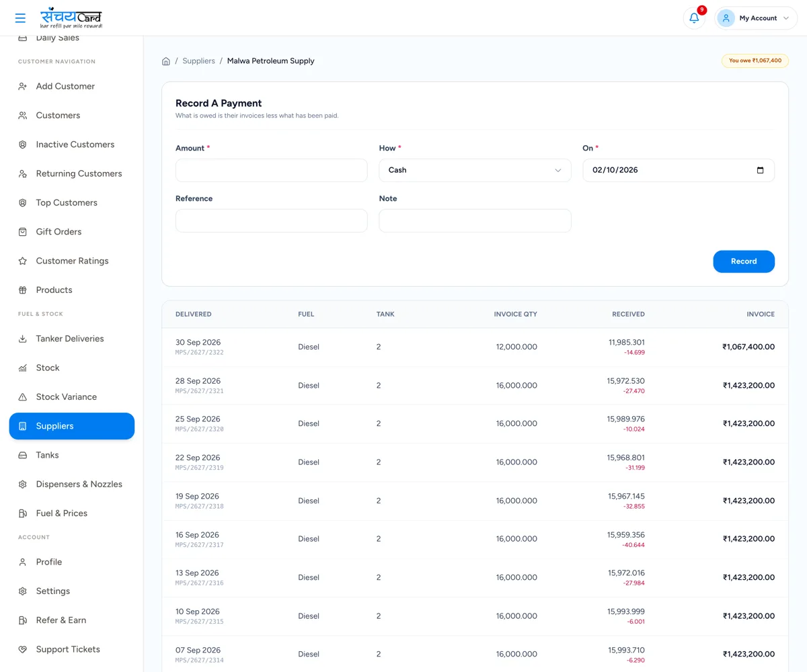Image resolution: width=807 pixels, height=672 pixels.
Task: Click the shortfall value -31.199
Action: 634,468
